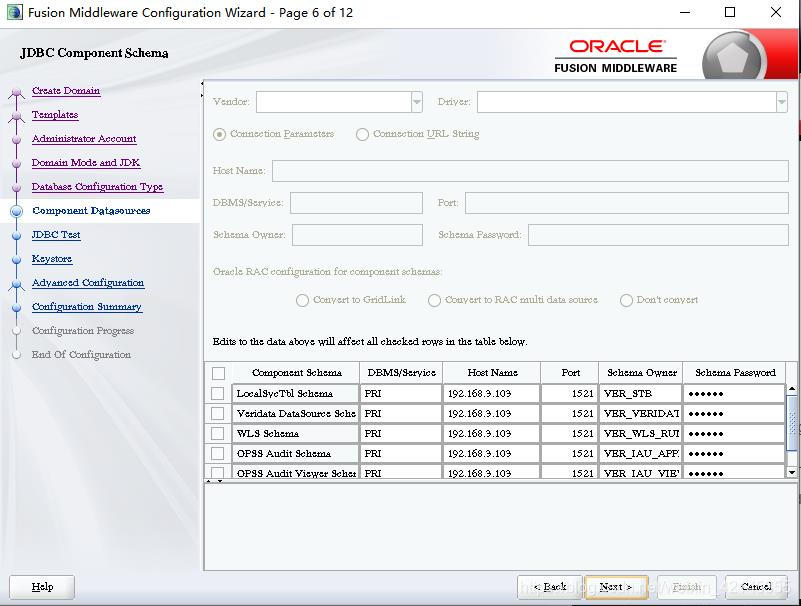Click the JDBC Test step bullet

click(x=16, y=236)
